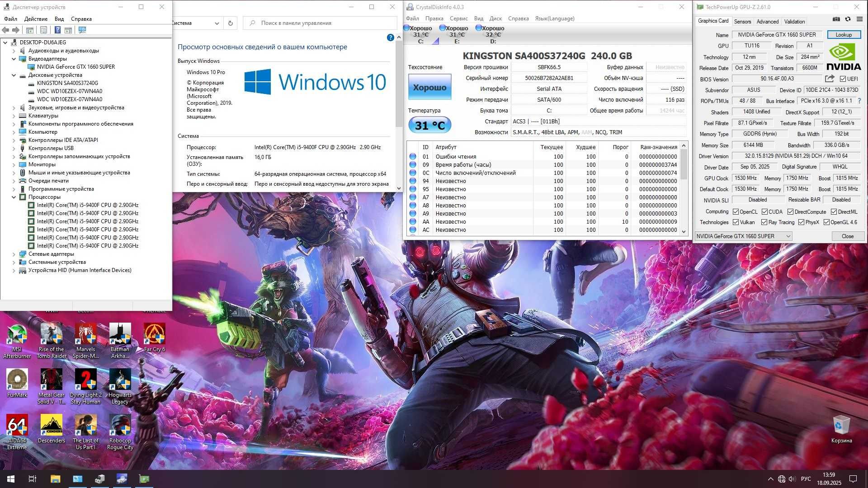Open GPU-Z hamburger menu icon
This screenshot has width=868, height=488.
coord(859,19)
